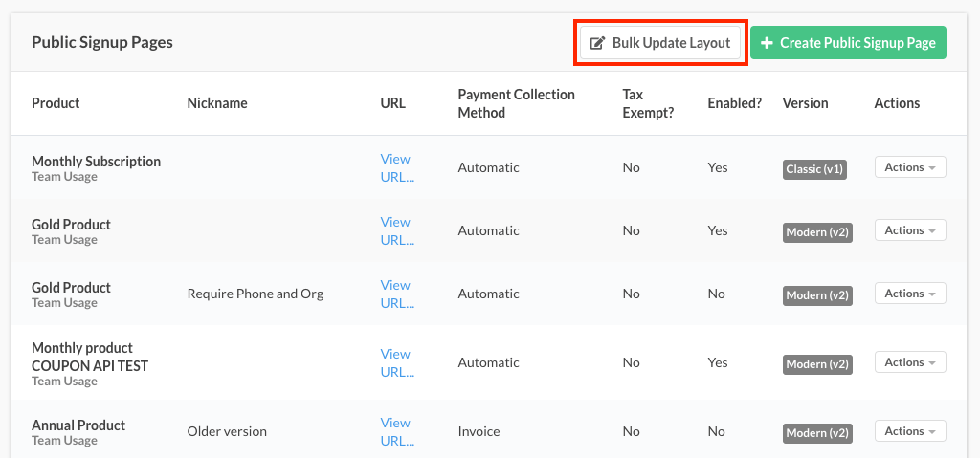Image resolution: width=980 pixels, height=458 pixels.
Task: Click View URL for Require Phone and Org row
Action: point(396,294)
